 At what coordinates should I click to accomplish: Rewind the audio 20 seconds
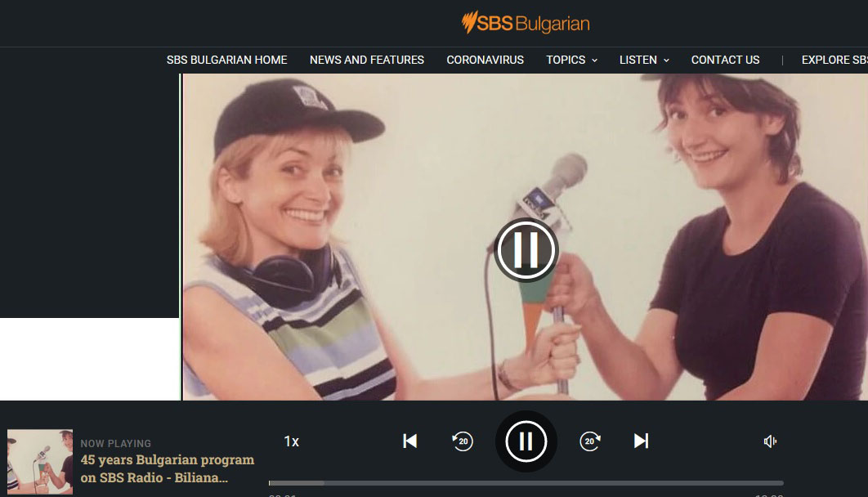463,441
